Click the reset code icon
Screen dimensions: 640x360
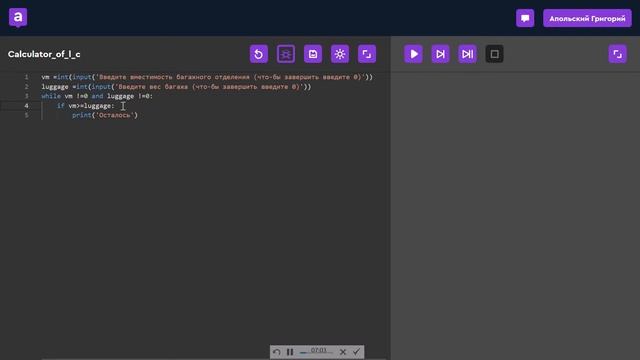(259, 54)
